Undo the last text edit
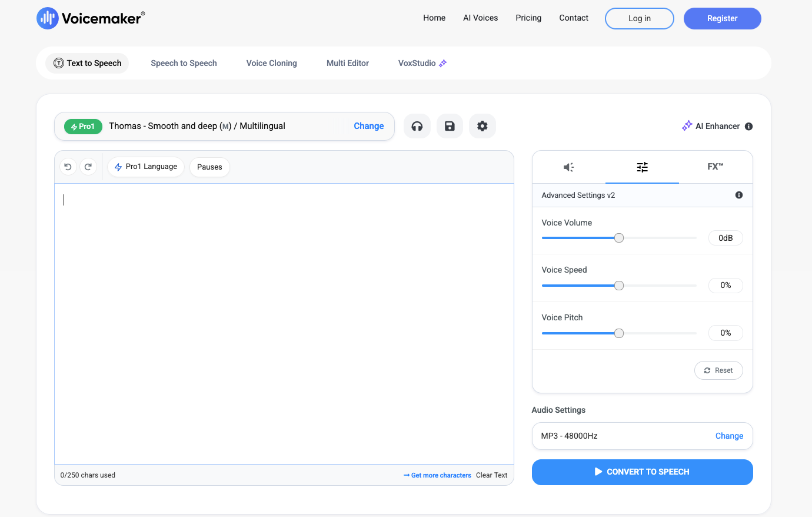The image size is (812, 517). (x=68, y=167)
